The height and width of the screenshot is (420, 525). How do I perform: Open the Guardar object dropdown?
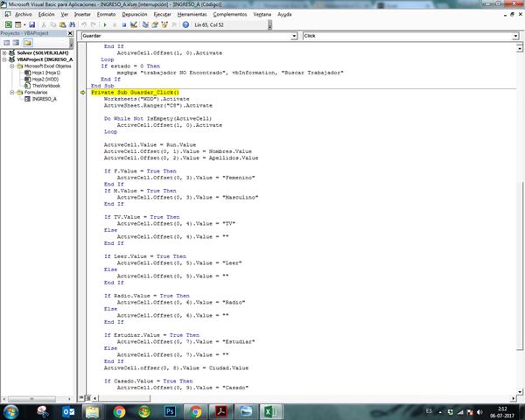pos(293,36)
